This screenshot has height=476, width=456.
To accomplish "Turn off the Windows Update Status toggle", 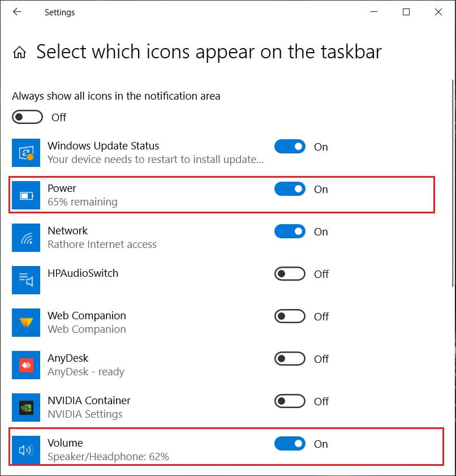I will pyautogui.click(x=290, y=147).
